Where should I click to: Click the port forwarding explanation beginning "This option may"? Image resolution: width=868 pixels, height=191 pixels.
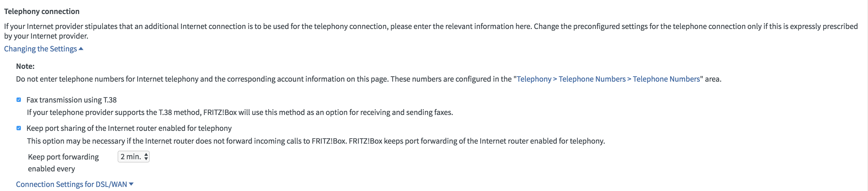[x=316, y=141]
